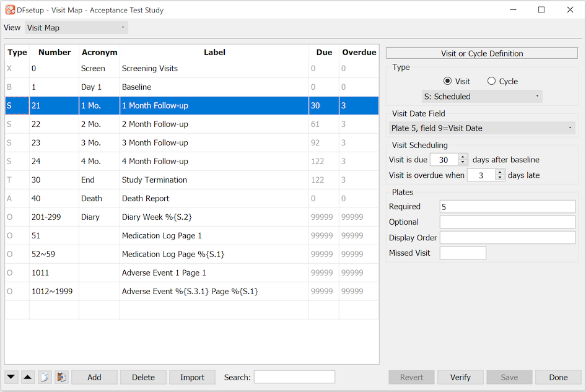Decrease the overdue days stepper

click(500, 178)
